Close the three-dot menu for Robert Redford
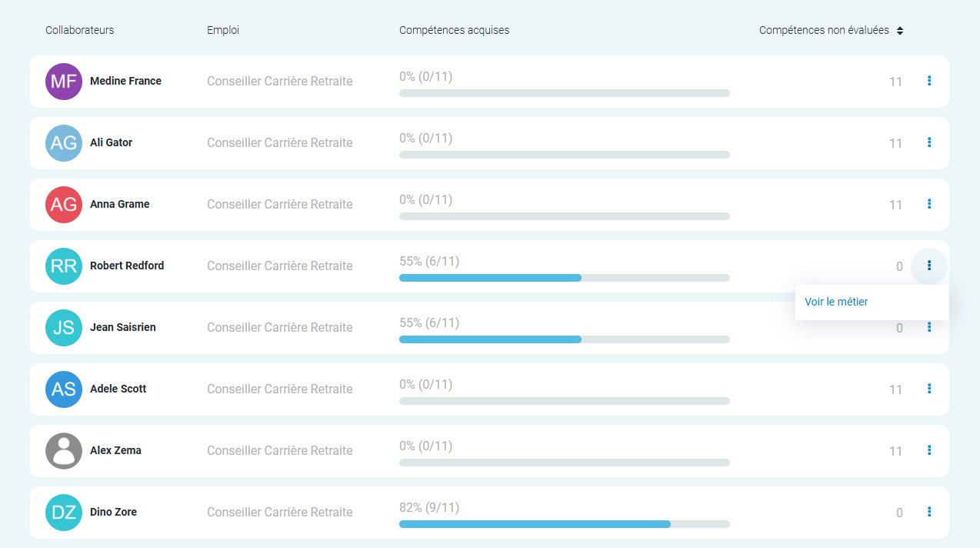Screen dimensions: 980x548 pos(929,266)
